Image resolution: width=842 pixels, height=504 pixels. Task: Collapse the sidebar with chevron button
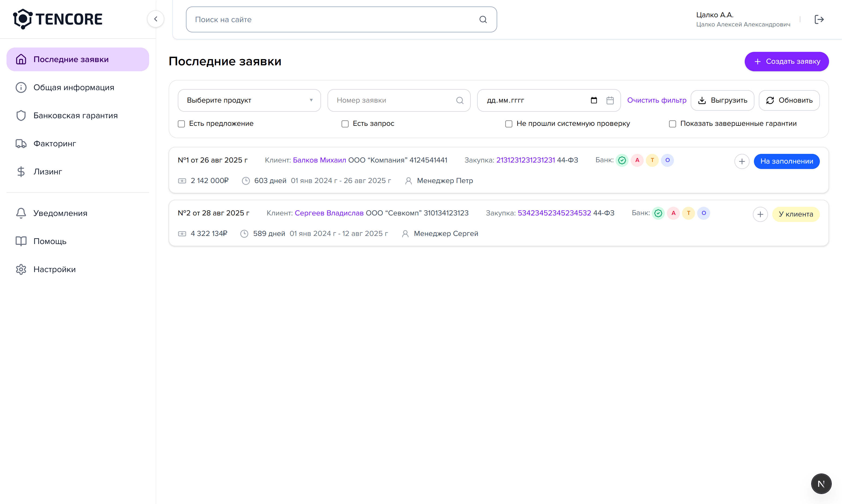pyautogui.click(x=156, y=19)
